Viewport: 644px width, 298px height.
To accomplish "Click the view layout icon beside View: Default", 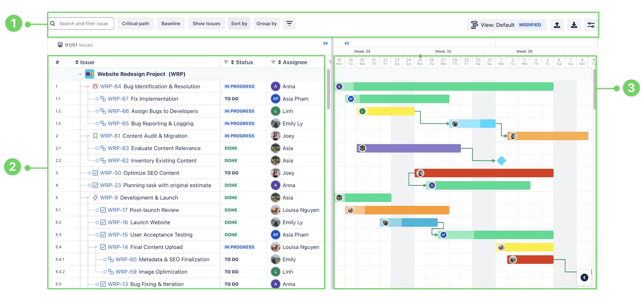I will pyautogui.click(x=474, y=25).
